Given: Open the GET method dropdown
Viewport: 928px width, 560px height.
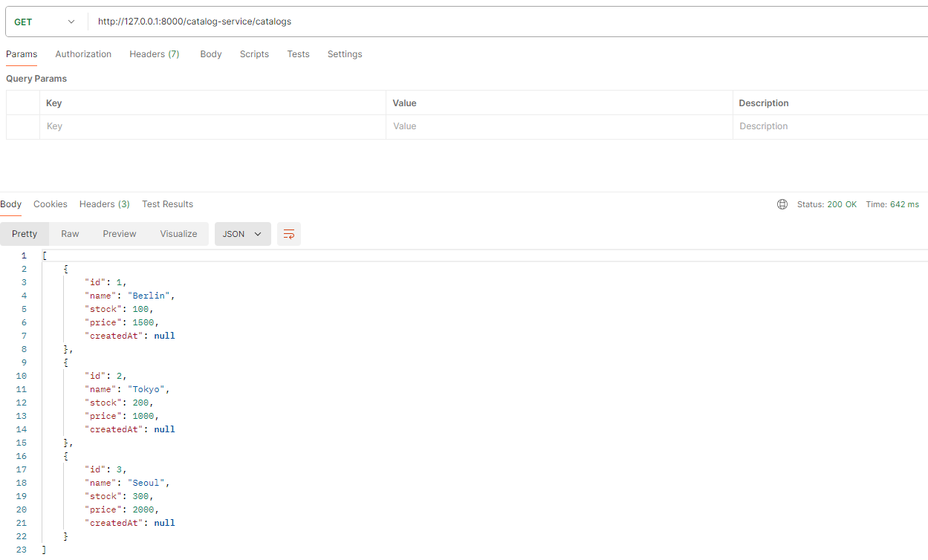Looking at the screenshot, I should 45,22.
